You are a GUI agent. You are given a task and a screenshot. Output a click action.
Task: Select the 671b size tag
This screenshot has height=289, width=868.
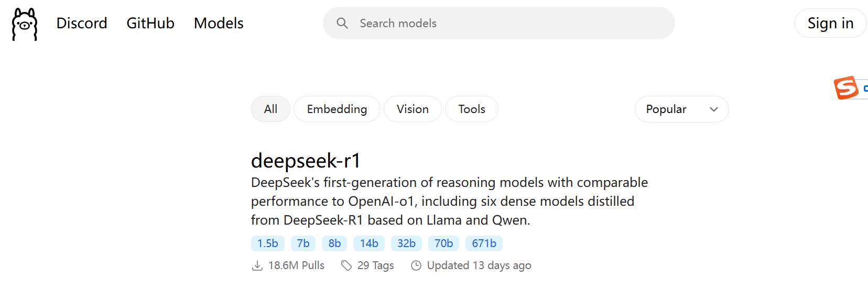click(x=484, y=243)
